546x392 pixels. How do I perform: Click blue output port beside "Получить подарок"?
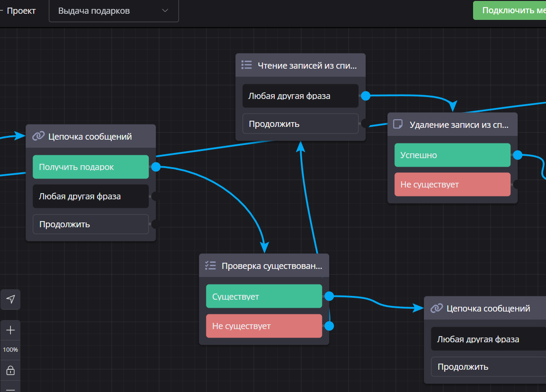point(156,167)
